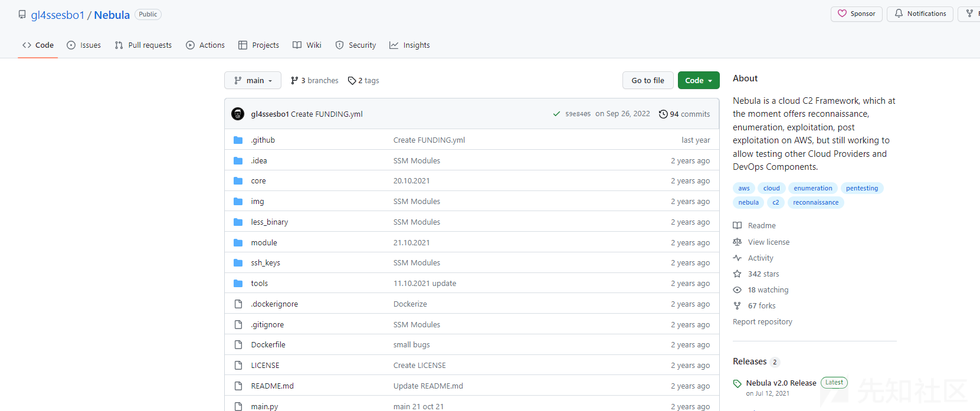This screenshot has height=411, width=980.
Task: Expand the green Code dropdown button
Action: (x=699, y=80)
